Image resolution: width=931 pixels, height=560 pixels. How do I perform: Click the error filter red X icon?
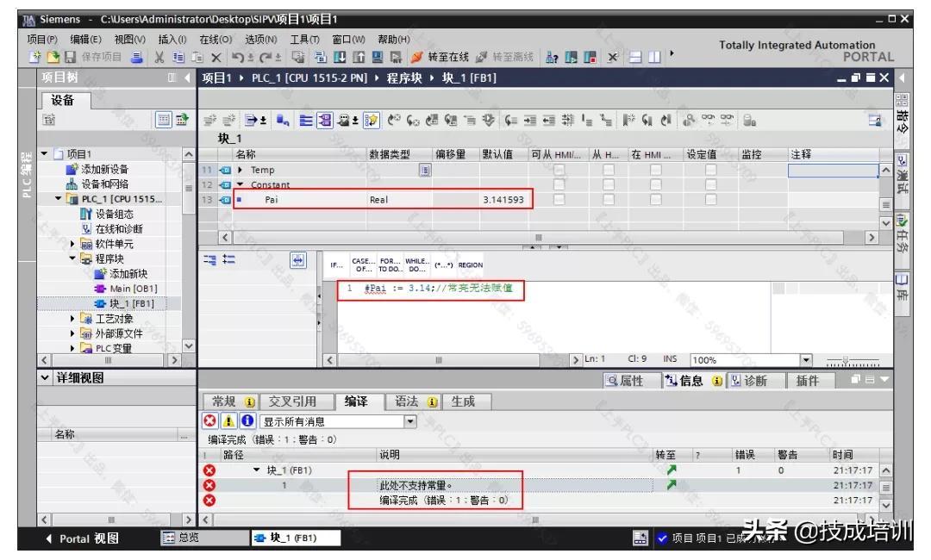point(209,420)
